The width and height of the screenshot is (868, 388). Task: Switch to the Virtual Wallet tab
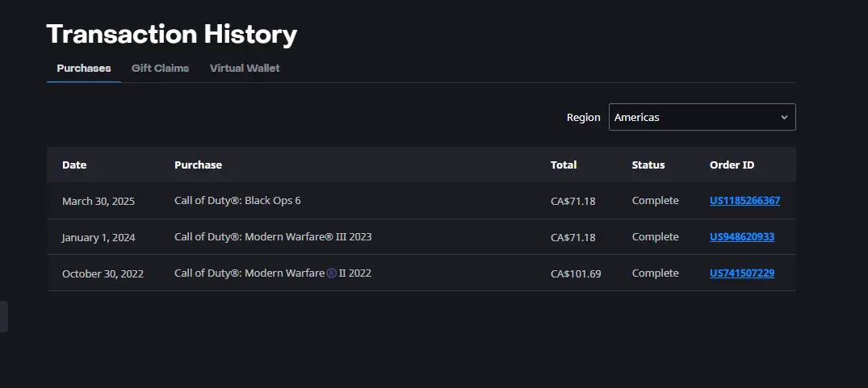click(x=245, y=69)
